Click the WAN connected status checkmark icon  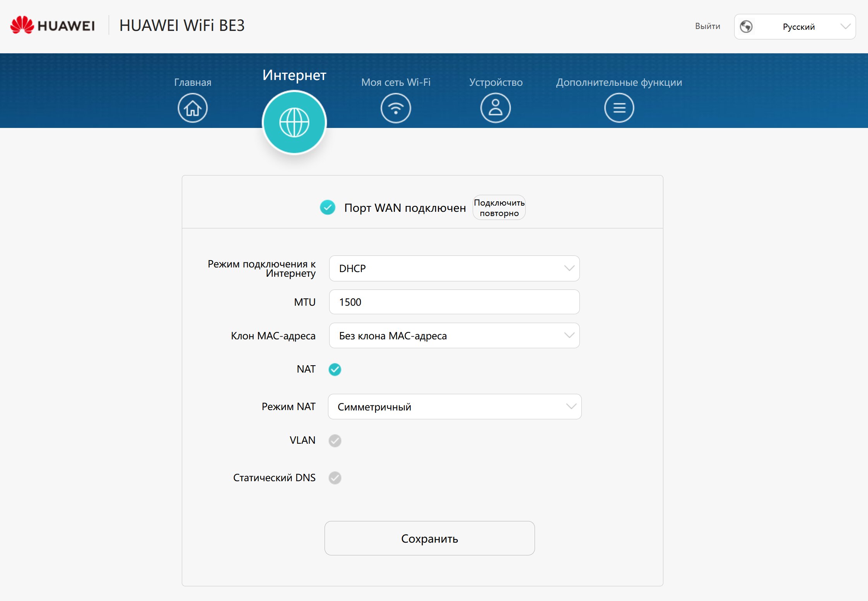coord(328,208)
